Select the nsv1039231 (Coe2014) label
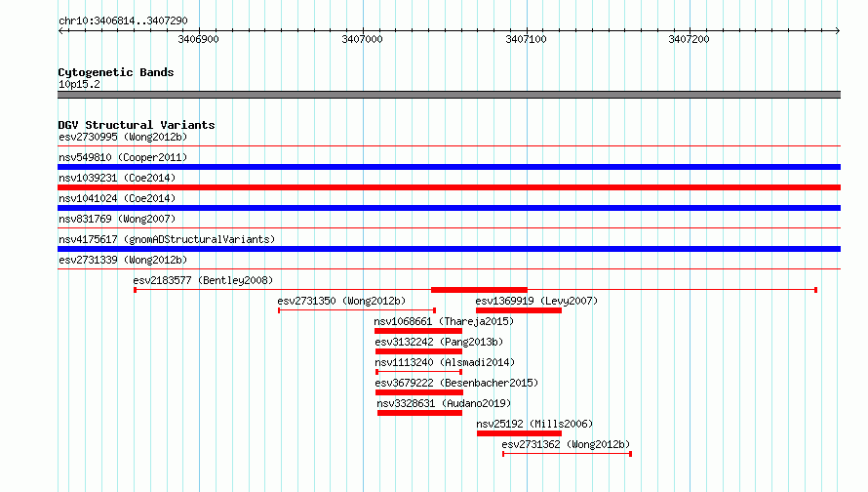 pos(117,178)
